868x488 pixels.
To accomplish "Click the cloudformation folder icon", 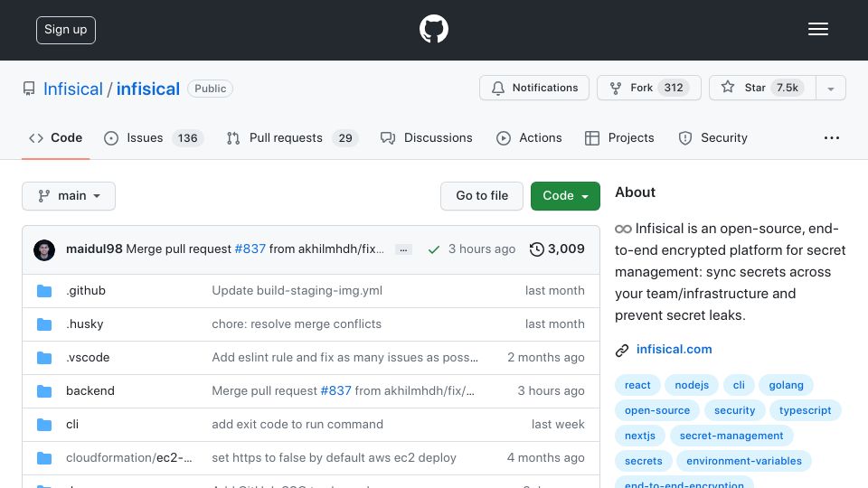I will pyautogui.click(x=44, y=458).
